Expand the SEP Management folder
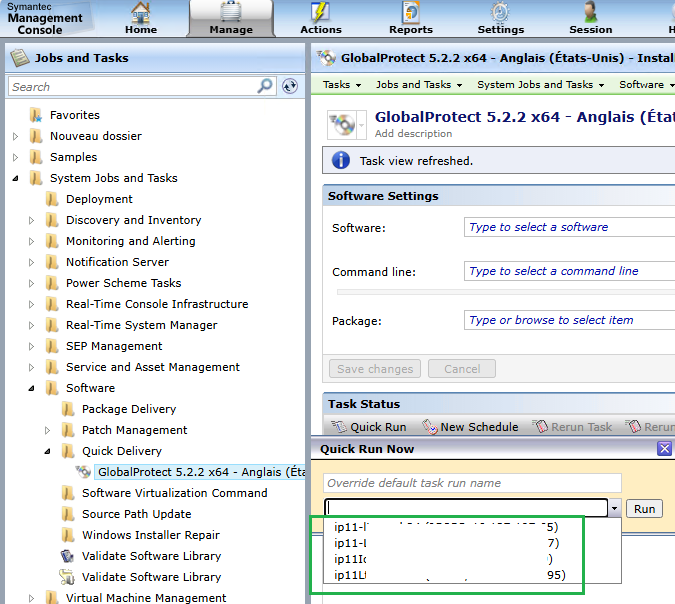 (x=31, y=346)
